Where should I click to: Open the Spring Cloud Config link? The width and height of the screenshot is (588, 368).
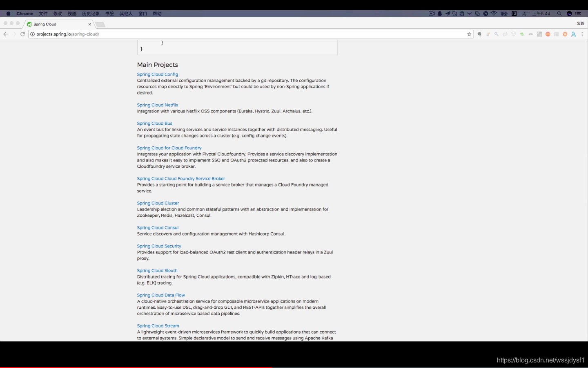coord(158,74)
